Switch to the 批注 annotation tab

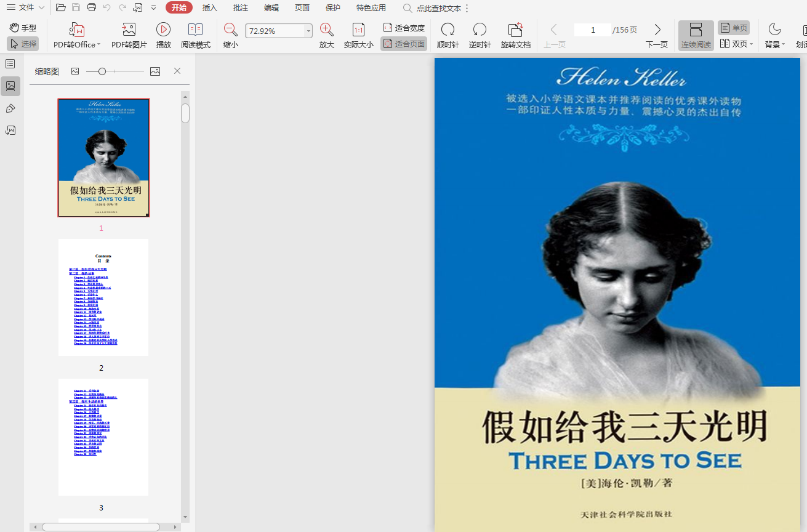pyautogui.click(x=241, y=8)
